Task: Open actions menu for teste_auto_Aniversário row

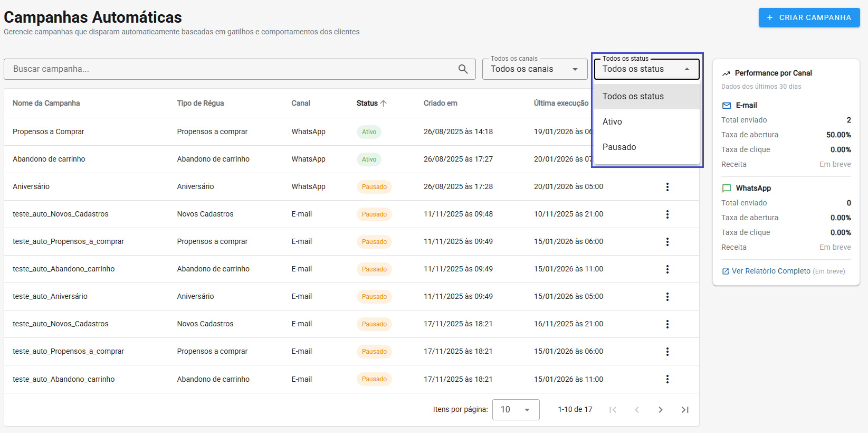Action: [667, 297]
